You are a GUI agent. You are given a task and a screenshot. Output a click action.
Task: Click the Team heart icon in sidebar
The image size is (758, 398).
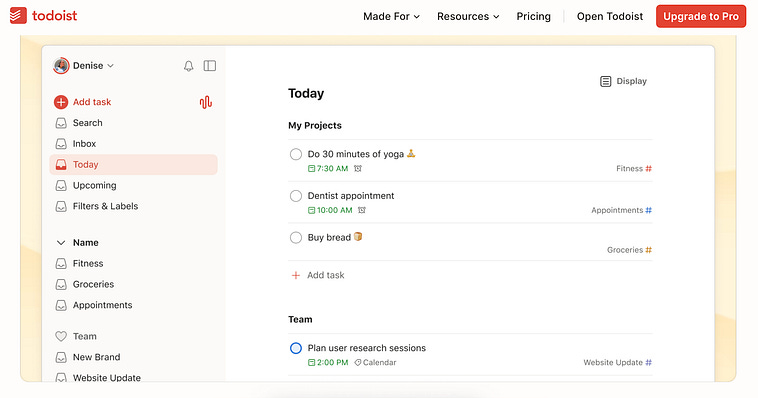pyautogui.click(x=61, y=336)
